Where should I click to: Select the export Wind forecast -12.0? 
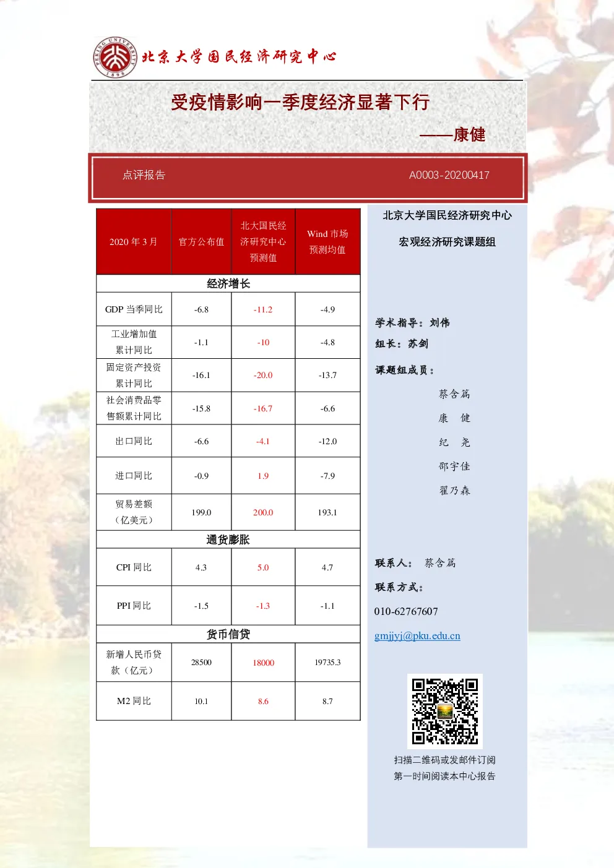(327, 441)
